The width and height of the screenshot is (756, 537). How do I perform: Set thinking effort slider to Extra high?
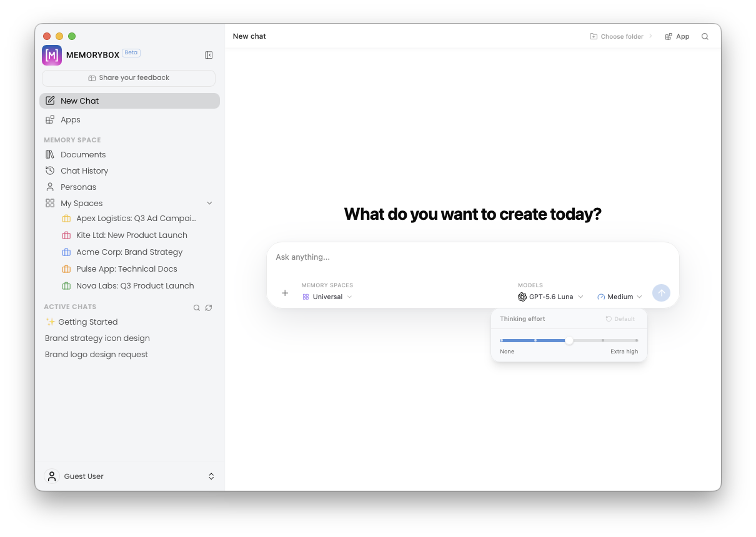637,340
